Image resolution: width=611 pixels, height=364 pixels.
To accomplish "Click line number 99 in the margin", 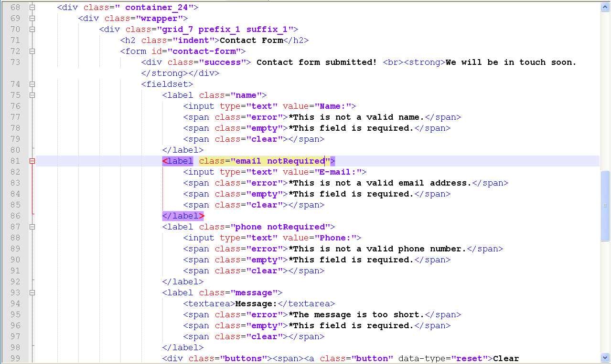I will (15, 359).
